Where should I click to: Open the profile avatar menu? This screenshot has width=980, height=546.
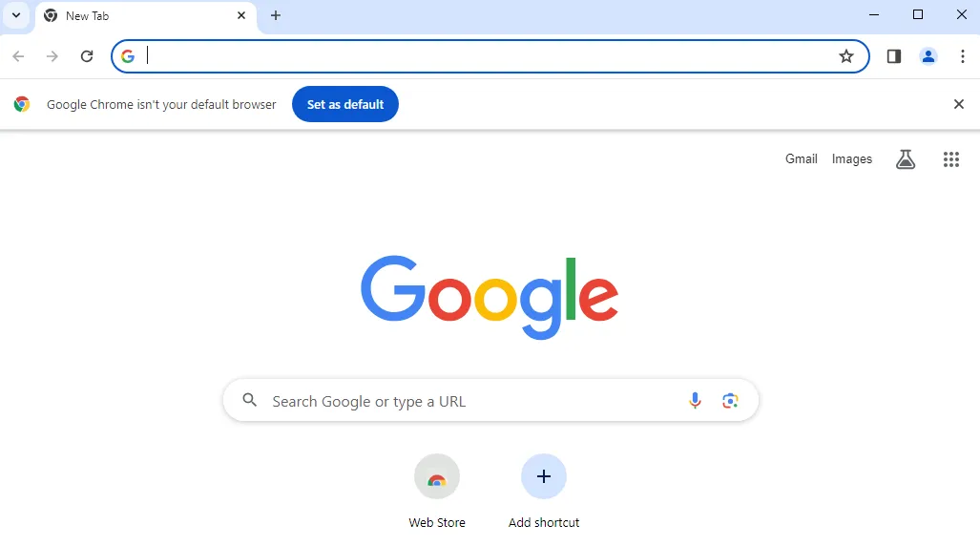pyautogui.click(x=928, y=56)
